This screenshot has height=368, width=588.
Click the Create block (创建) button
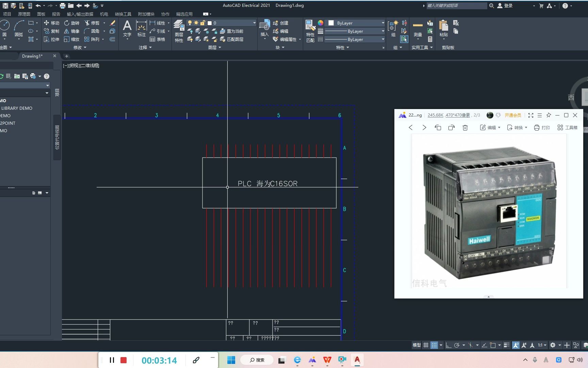pos(281,23)
